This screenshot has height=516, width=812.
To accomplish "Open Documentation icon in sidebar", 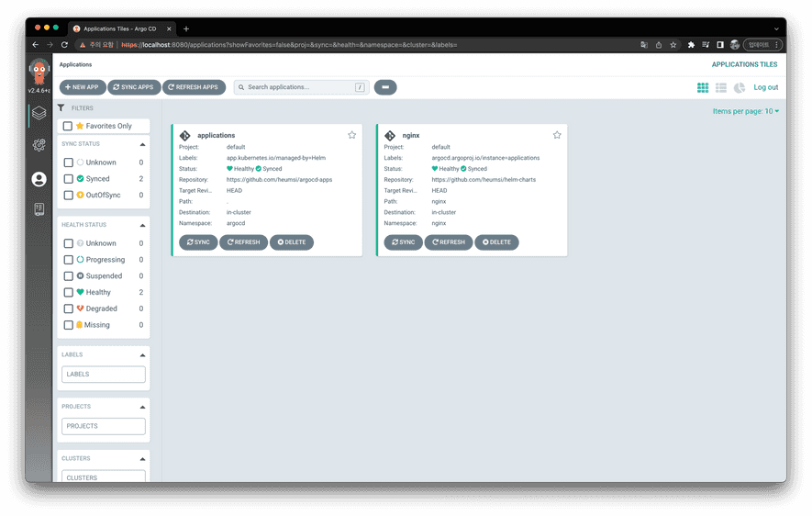I will (39, 209).
